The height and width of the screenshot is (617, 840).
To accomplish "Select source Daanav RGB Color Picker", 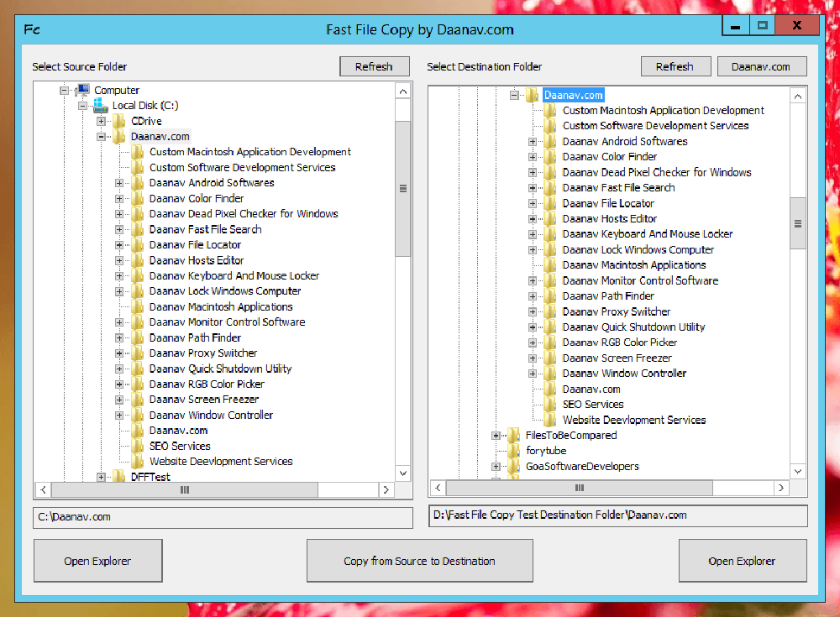I will tap(207, 384).
